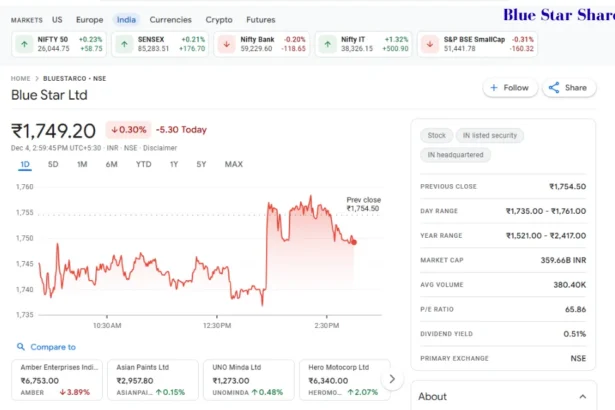Open the NIFTY 50 index card
The width and height of the screenshot is (615, 410).
pyautogui.click(x=59, y=44)
